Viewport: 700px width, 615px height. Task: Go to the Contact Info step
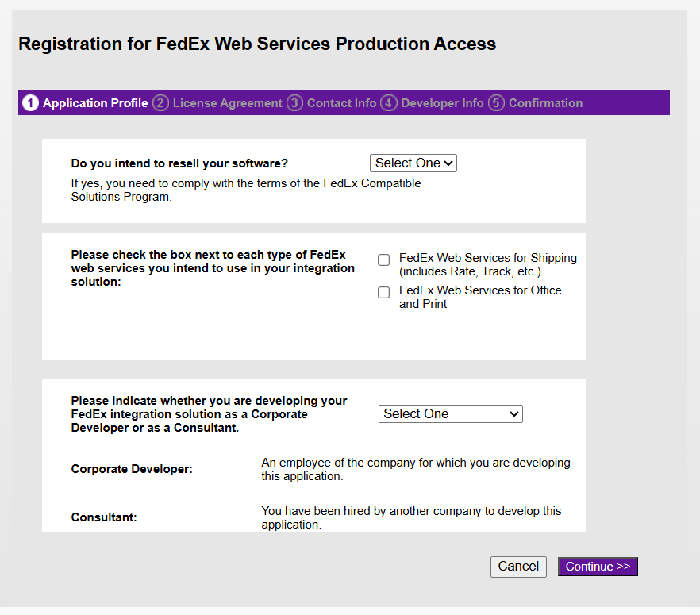[x=341, y=103]
